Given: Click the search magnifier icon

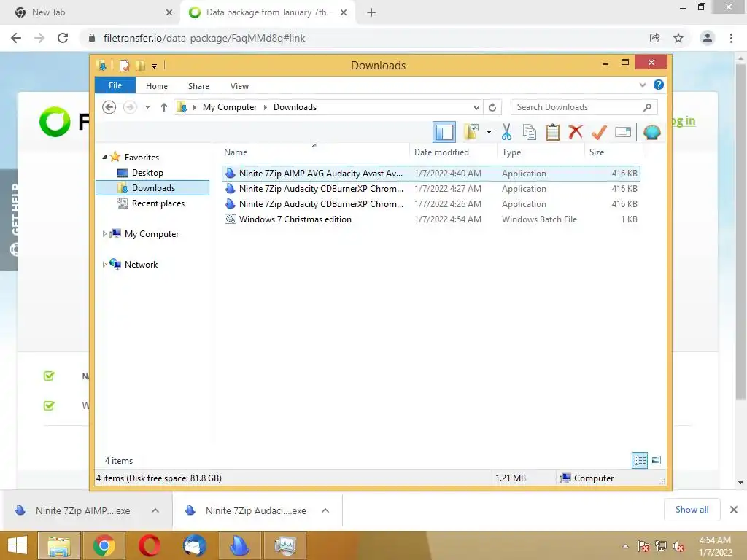Looking at the screenshot, I should 647,107.
